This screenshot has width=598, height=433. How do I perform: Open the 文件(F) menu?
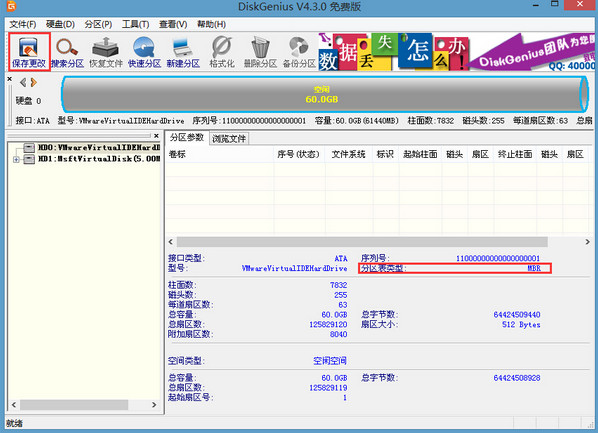[x=23, y=24]
